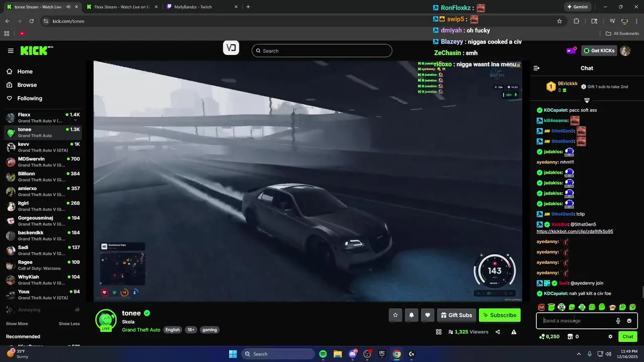Open the purple camera notification icon
Viewport: 644px width, 362px height.
click(571, 50)
